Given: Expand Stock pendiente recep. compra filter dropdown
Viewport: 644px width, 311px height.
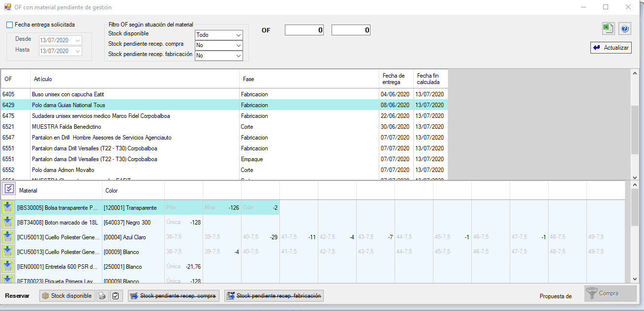Looking at the screenshot, I should coord(239,45).
